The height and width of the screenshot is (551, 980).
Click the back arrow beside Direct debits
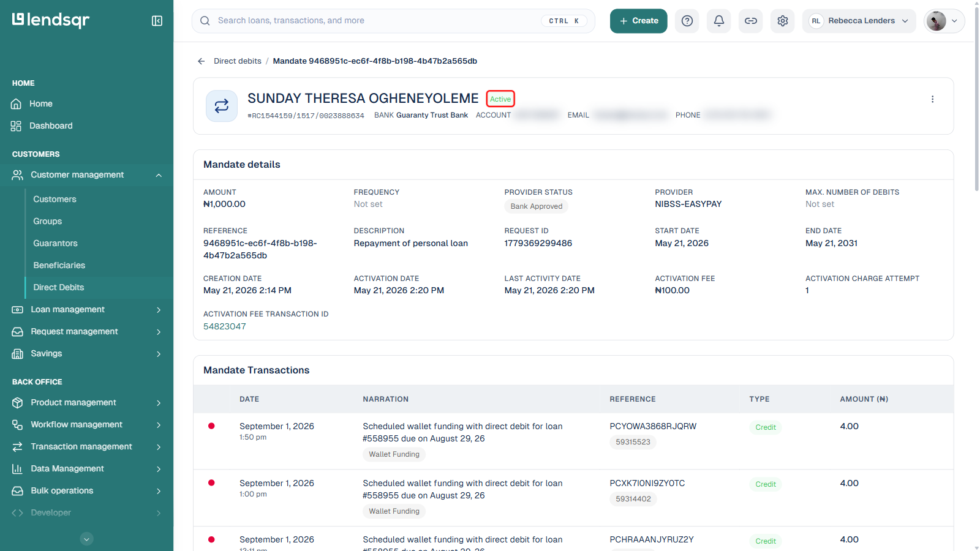point(201,61)
